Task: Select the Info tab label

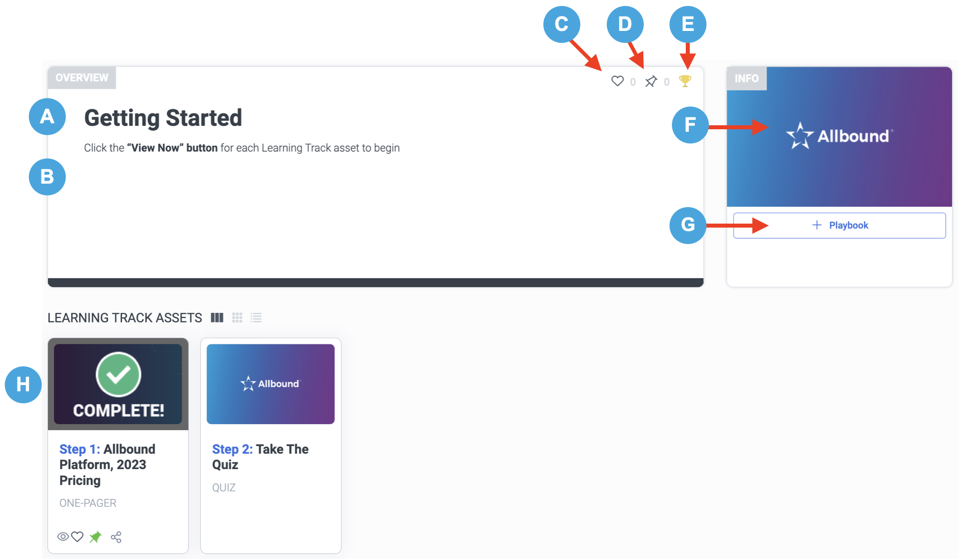Action: point(746,78)
